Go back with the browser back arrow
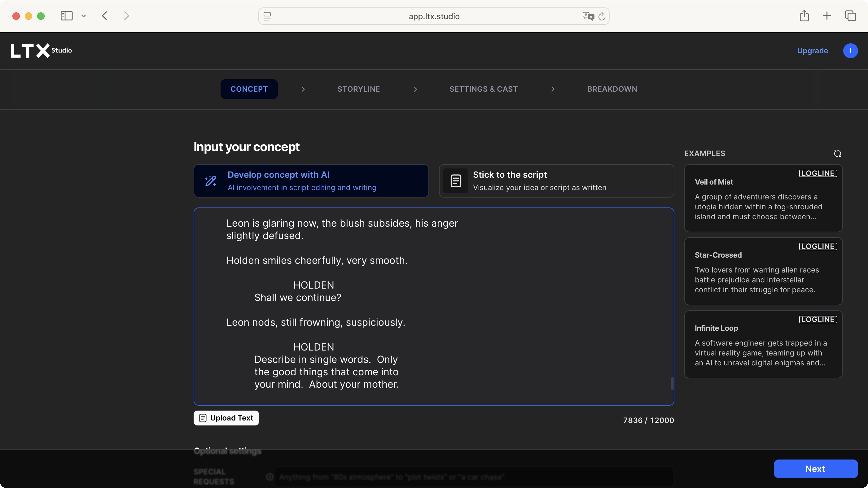Viewport: 868px width, 488px height. click(104, 16)
